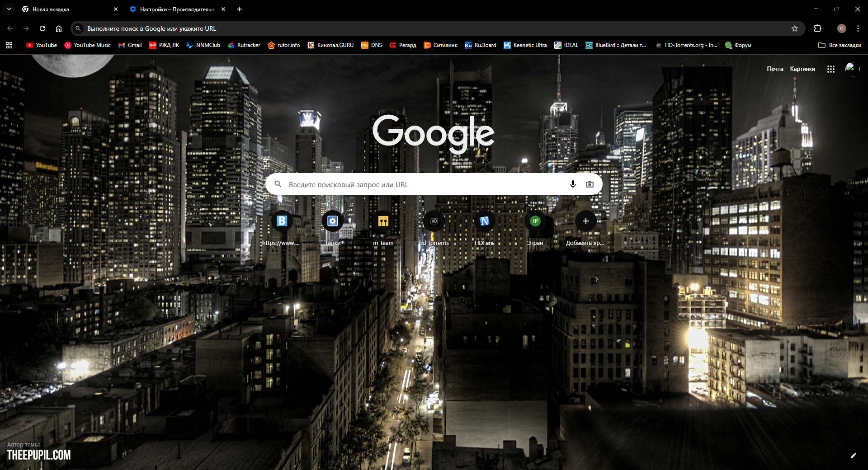Open the Google apps grid
The height and width of the screenshot is (470, 868).
(830, 69)
